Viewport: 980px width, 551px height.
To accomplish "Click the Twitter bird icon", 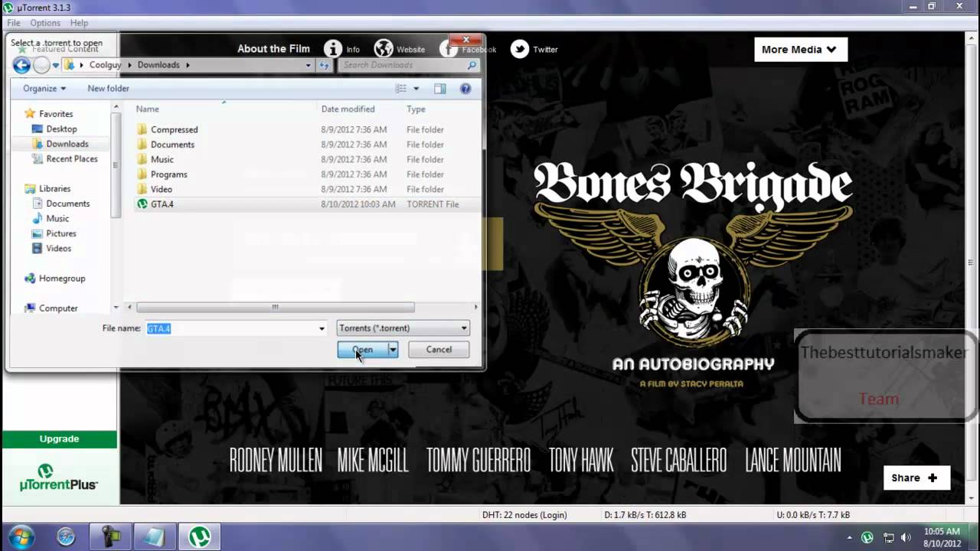I will [x=520, y=49].
